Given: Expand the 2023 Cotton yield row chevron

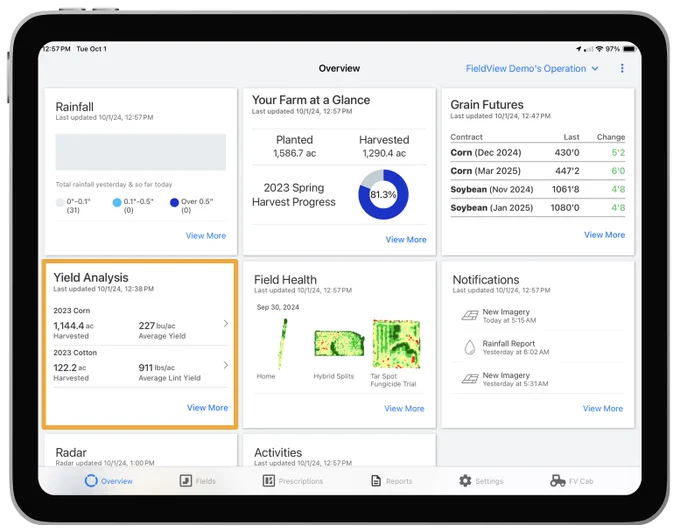Looking at the screenshot, I should point(226,365).
